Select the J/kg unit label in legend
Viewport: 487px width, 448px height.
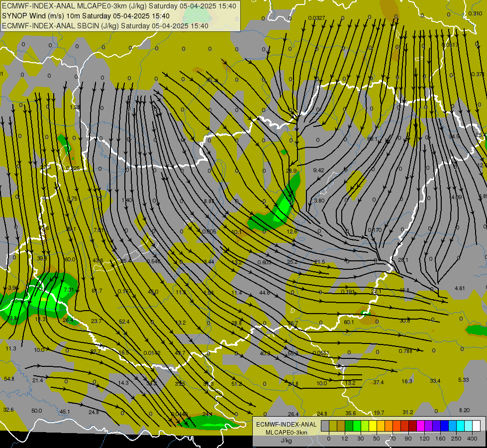pos(286,441)
